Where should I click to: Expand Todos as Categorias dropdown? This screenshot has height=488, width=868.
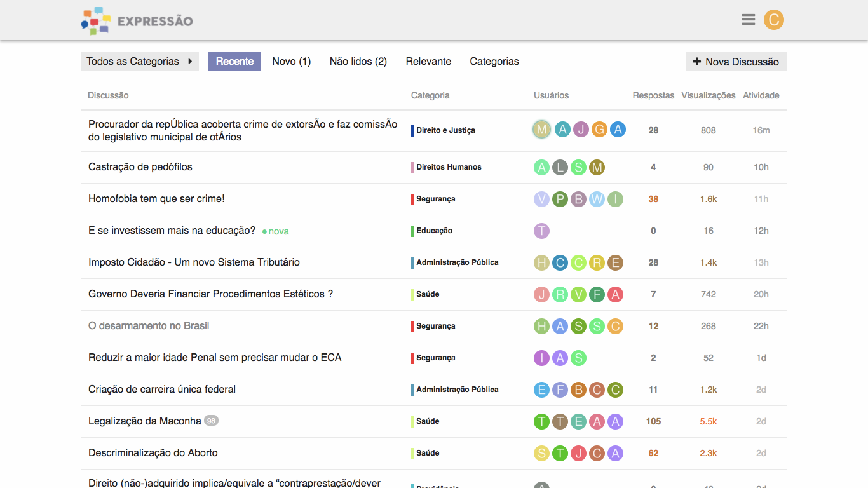140,62
